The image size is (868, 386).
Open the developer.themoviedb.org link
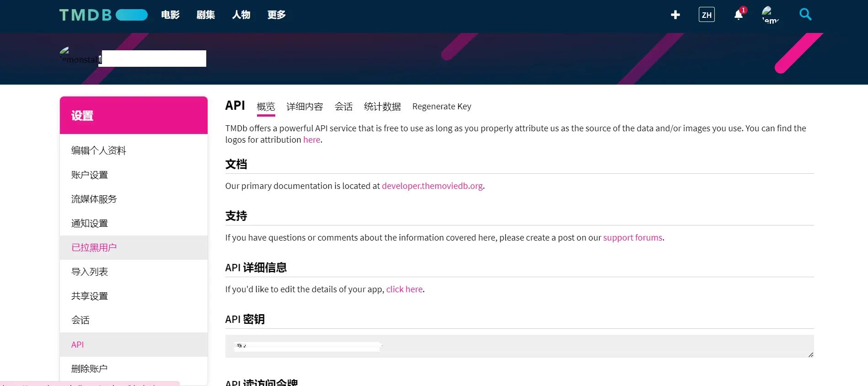pos(432,186)
